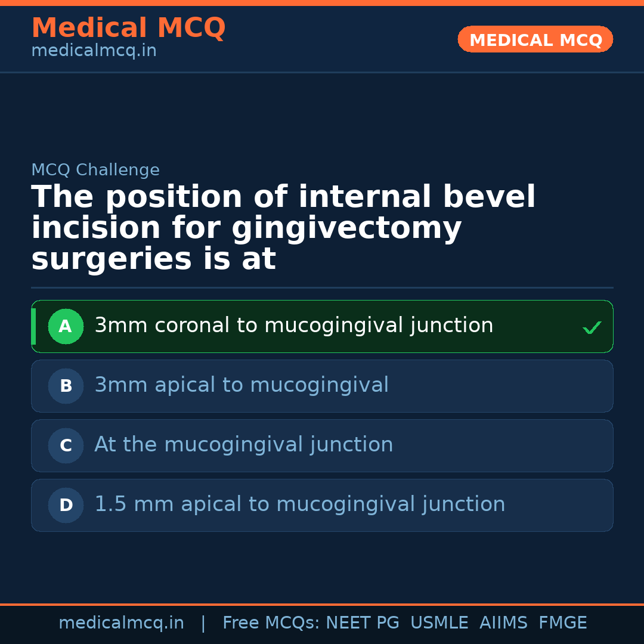Image resolution: width=644 pixels, height=644 pixels.
Task: Click the orange 'Medical MCQ' header title
Action: click(128, 28)
